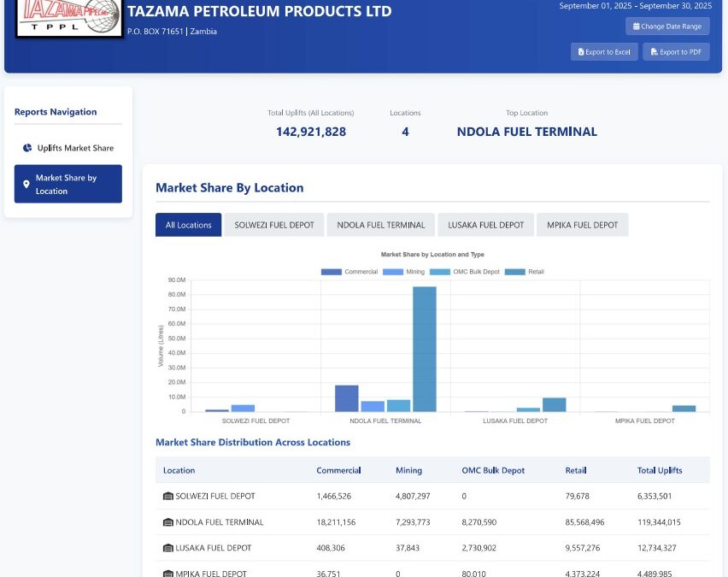The image size is (728, 577).
Task: Open the LUSAKA FUEL DEPOT tab
Action: 486,225
